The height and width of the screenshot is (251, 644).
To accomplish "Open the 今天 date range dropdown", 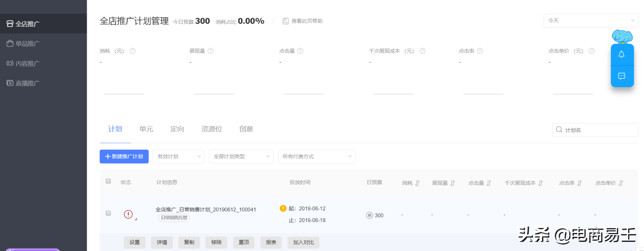I will (x=591, y=21).
